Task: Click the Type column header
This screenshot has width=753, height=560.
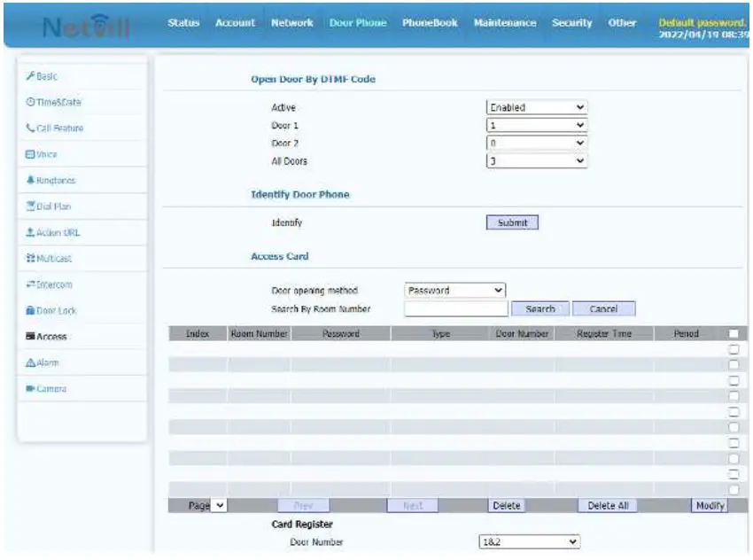Action: pyautogui.click(x=441, y=334)
